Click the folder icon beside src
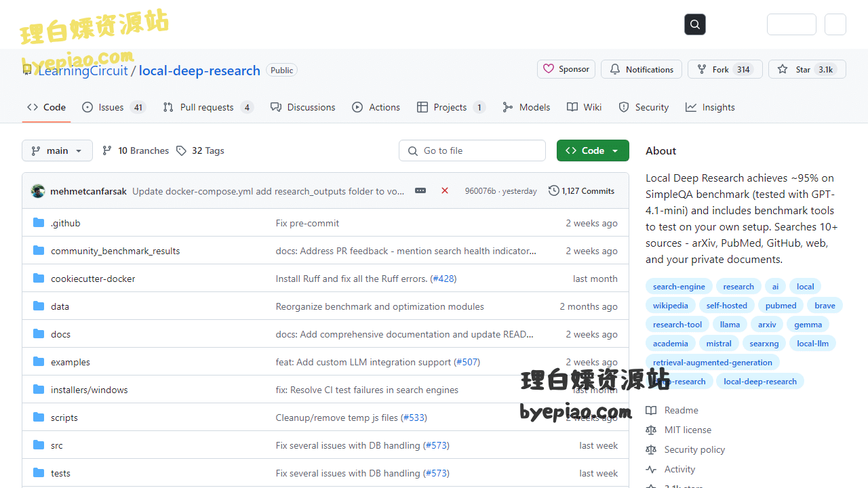The width and height of the screenshot is (868, 488). click(x=39, y=445)
